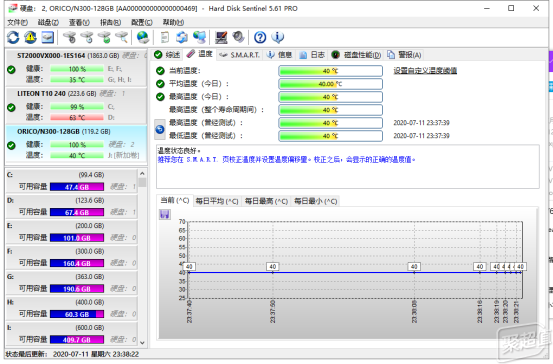Click the laptop configuration toolbar icon
553x364 pixels.
coord(221,37)
